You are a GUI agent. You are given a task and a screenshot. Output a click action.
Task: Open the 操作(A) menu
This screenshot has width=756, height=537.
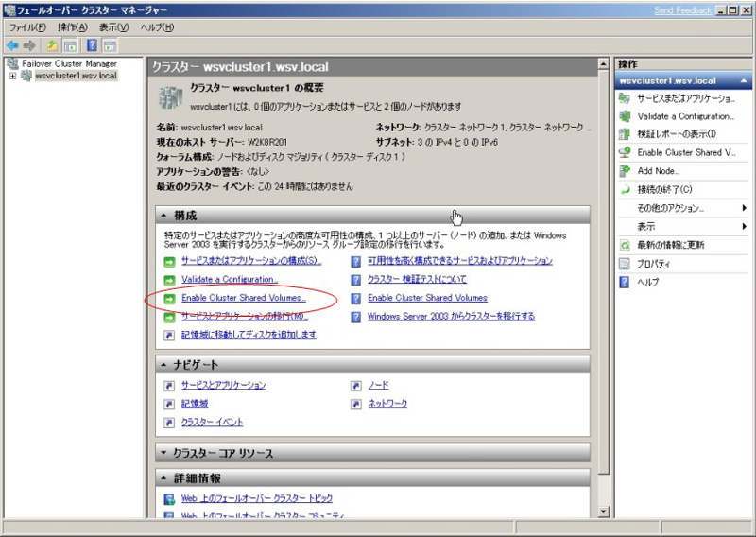(73, 27)
